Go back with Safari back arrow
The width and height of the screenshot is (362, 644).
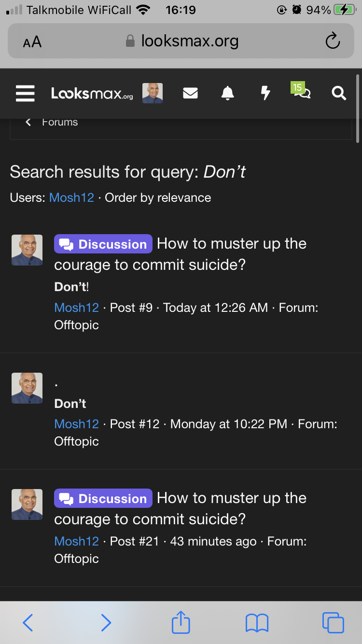pos(28,623)
